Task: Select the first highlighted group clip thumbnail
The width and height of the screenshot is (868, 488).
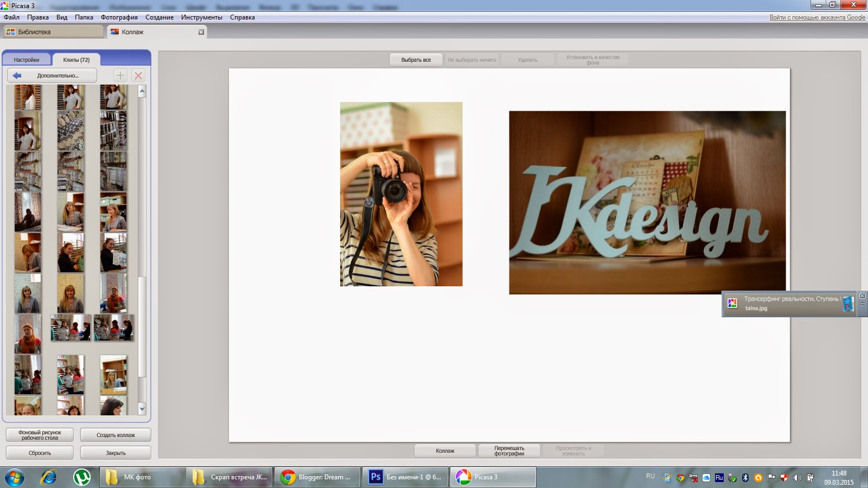Action: point(71,328)
